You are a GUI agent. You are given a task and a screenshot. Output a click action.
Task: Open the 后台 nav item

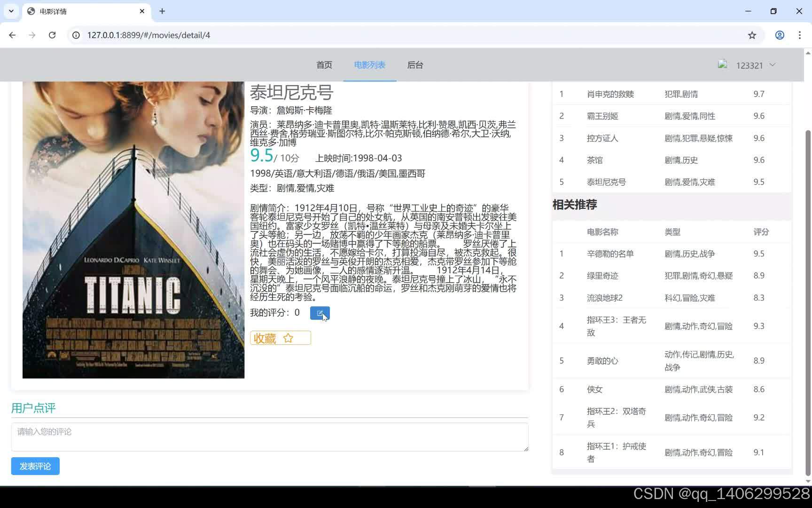tap(415, 65)
